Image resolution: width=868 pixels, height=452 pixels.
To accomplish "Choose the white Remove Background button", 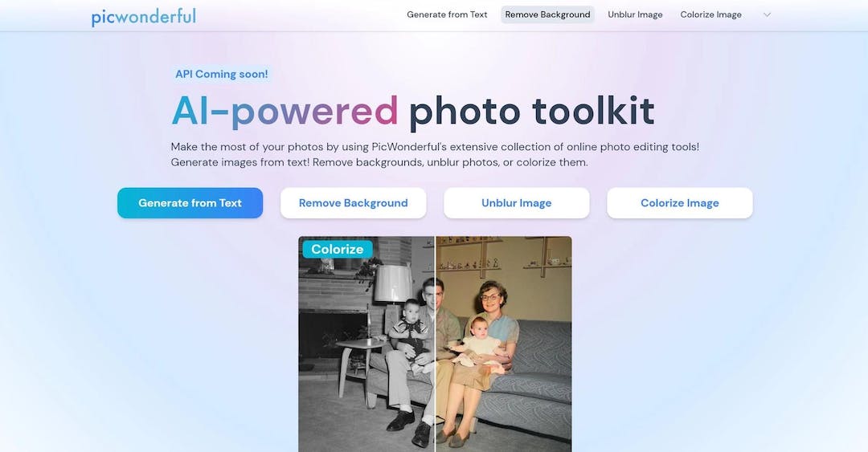I will tap(353, 203).
